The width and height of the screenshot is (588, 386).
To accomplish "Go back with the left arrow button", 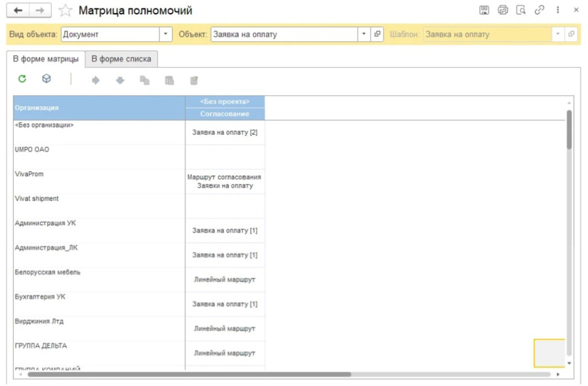I will pos(18,10).
